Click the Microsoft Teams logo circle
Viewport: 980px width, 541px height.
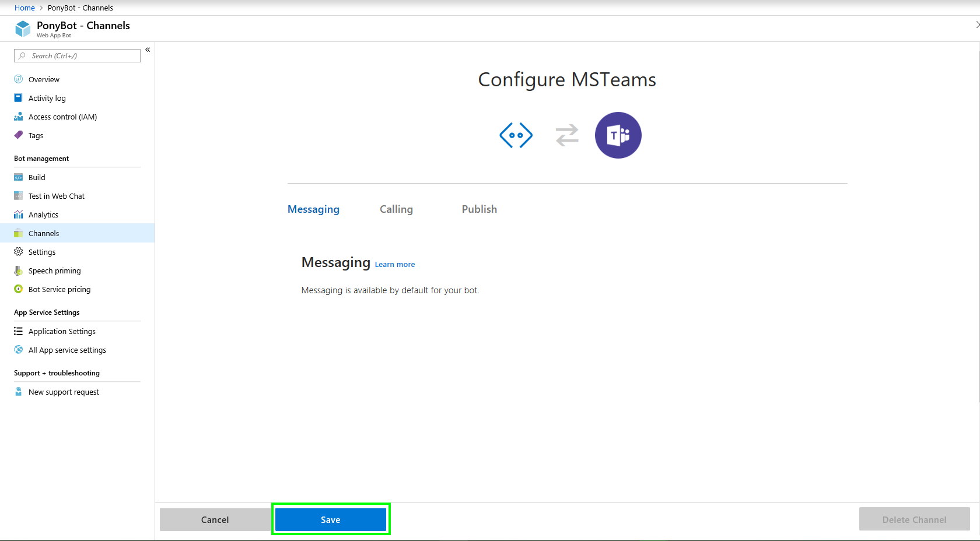[618, 135]
